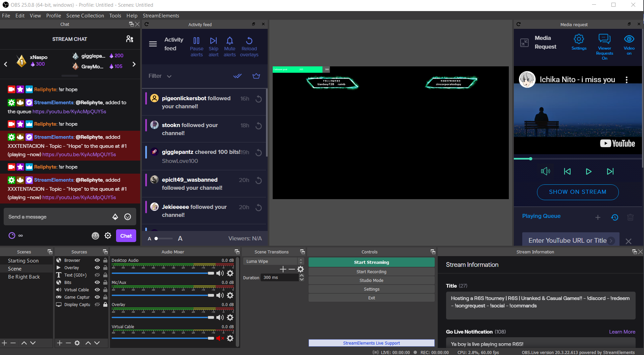Screen dimensions: 644x355
Task: Expand the Filter dropdown in Activity feed
Action: tap(160, 76)
